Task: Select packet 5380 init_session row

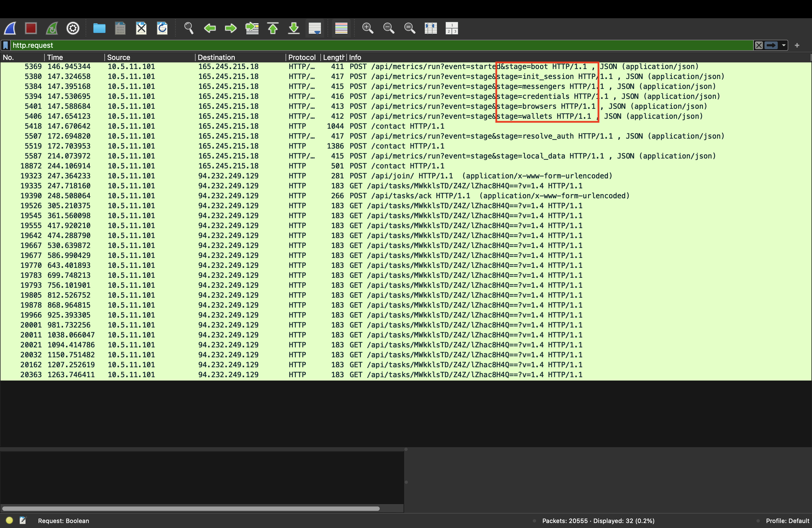Action: tap(406, 76)
